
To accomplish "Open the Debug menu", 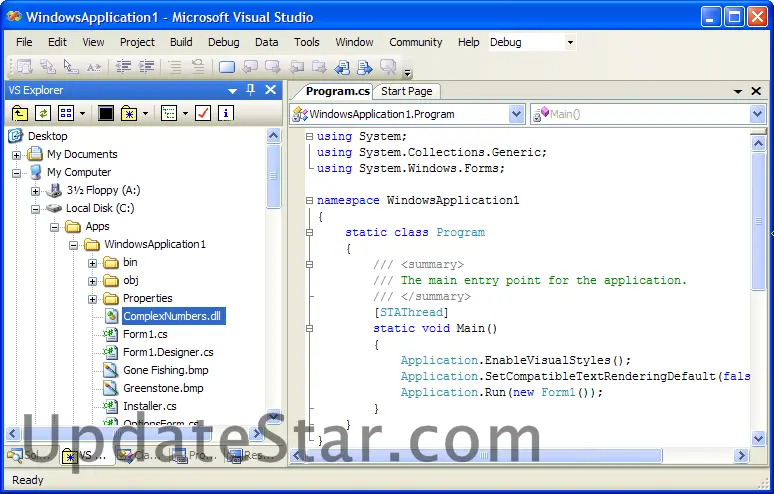I will pos(224,42).
